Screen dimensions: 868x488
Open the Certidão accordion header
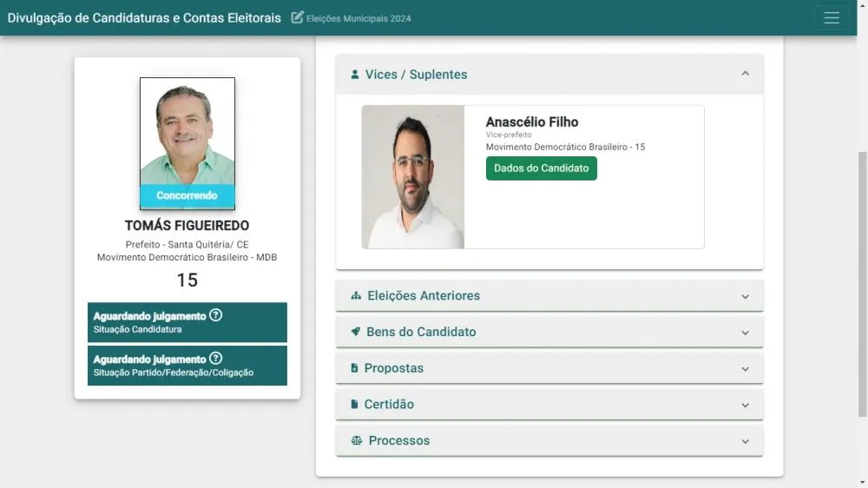[x=549, y=405]
